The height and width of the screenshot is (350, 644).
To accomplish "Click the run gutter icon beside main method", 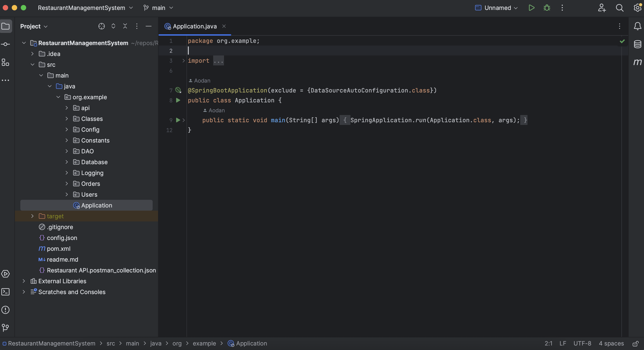I will 178,120.
